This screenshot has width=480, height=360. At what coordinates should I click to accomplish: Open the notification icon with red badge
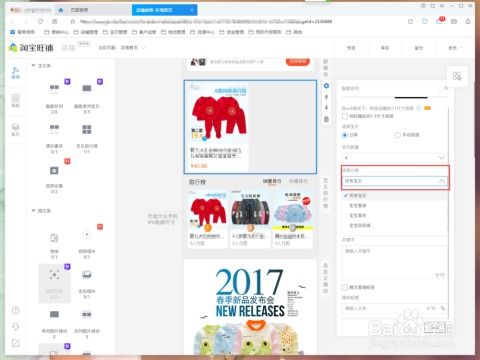pos(439,21)
